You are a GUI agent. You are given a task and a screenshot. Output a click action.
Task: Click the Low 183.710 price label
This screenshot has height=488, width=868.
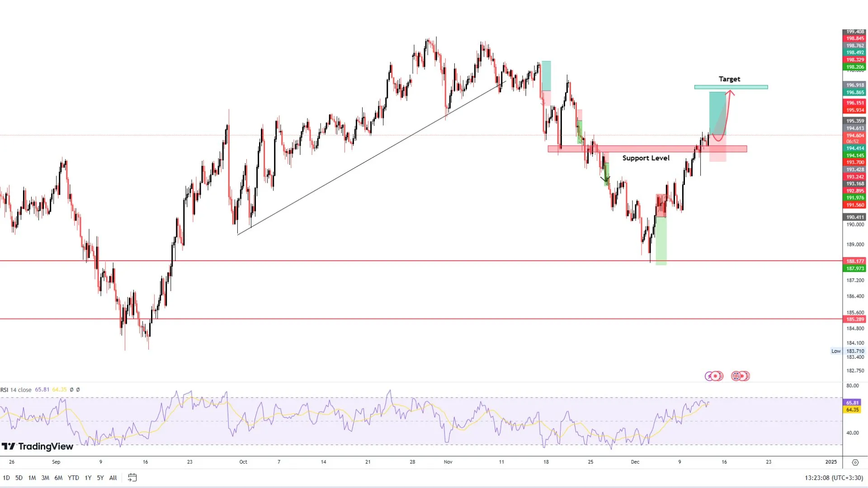tap(849, 351)
